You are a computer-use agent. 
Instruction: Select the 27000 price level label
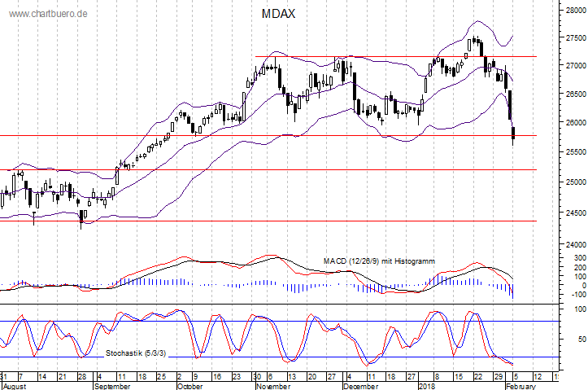click(x=573, y=65)
